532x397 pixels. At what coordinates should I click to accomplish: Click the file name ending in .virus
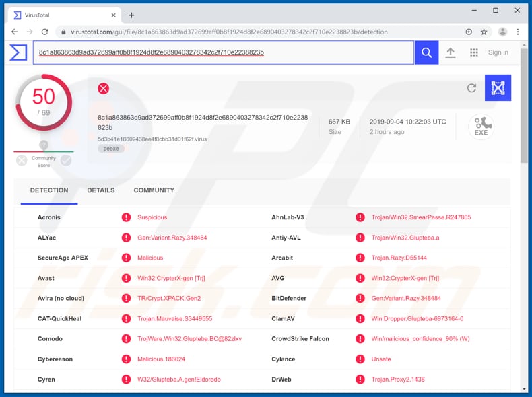tap(152, 139)
